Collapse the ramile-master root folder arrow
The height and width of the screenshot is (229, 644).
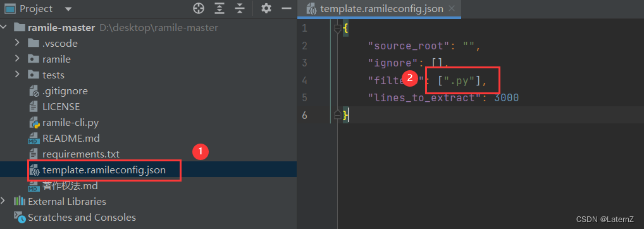pos(4,27)
